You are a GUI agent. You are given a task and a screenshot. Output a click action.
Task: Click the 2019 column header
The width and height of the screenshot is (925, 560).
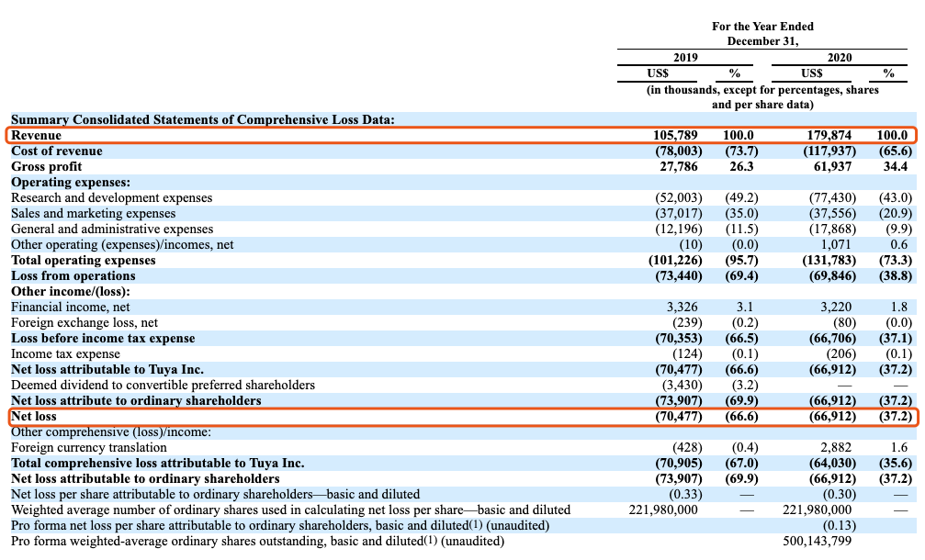(685, 57)
